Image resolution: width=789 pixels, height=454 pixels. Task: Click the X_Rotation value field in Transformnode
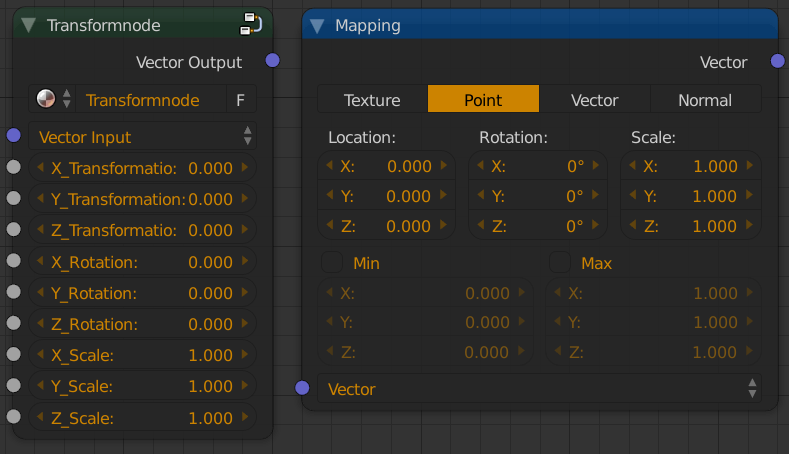tap(142, 261)
